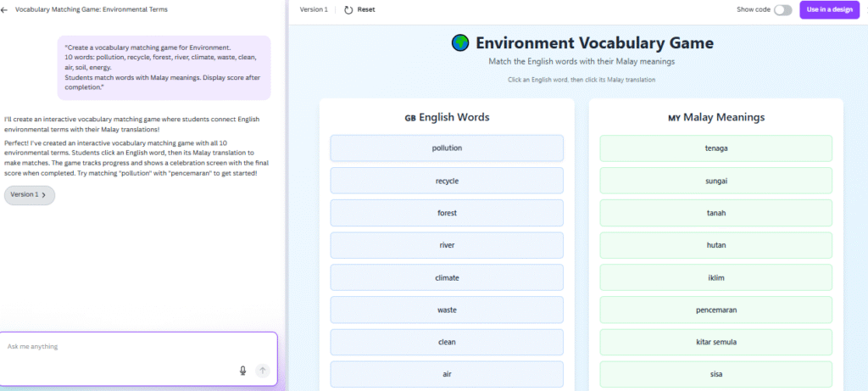The image size is (868, 391).
Task: Choose the Malay meaning pencemaran
Action: (x=715, y=310)
